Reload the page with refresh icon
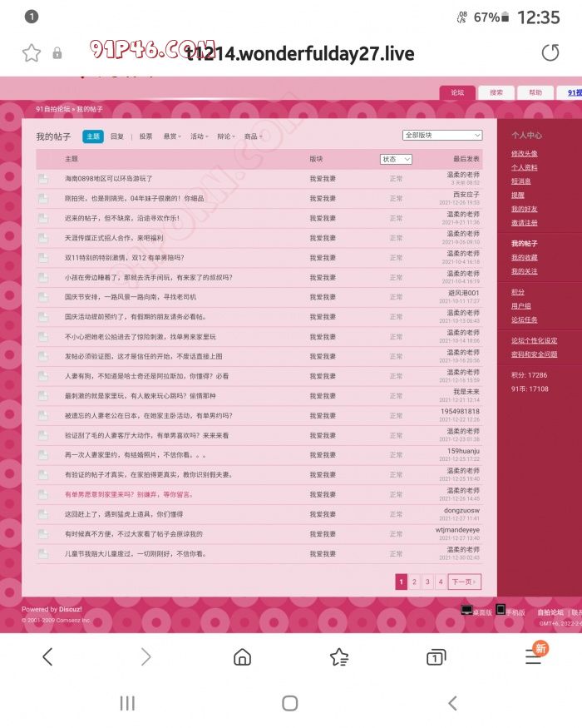 pos(550,53)
